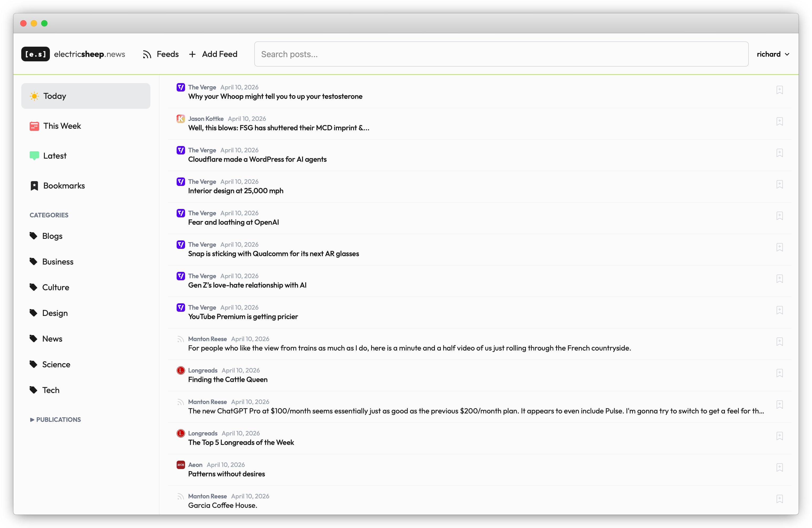
Task: Focus the Search posts field
Action: (x=501, y=54)
